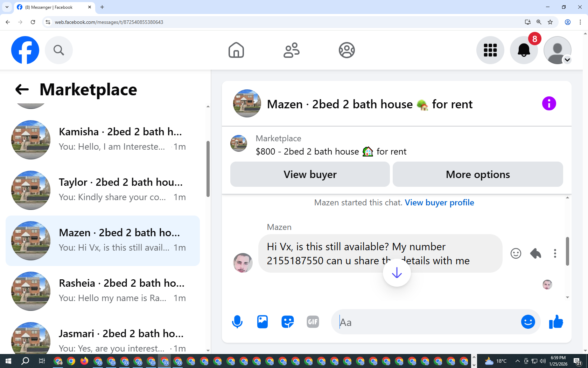Open the Windows notification center

(577, 361)
